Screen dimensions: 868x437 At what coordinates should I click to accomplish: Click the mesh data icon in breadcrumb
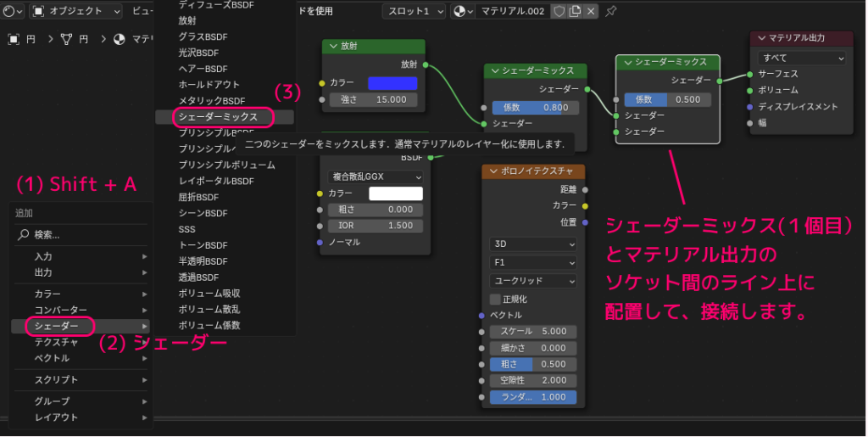[66, 39]
